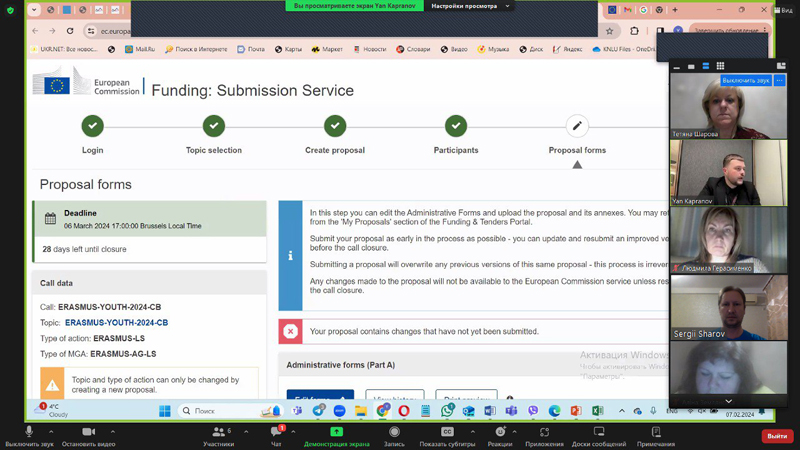This screenshot has height=450, width=800.
Task: Follow the ERASMUS-YOUTH-2024-CB topic link
Action: pos(116,322)
